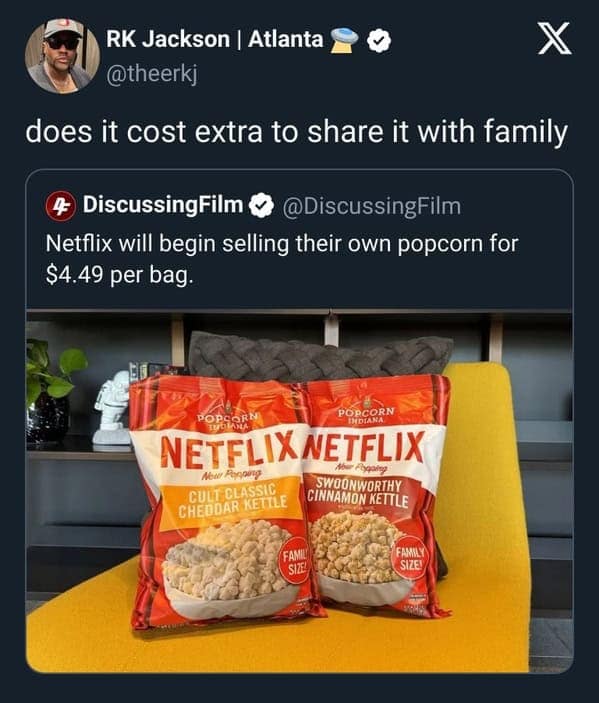Screen dimensions: 599x703
Task: Click RK Jackson's verified checkmark badge
Action: pos(379,41)
